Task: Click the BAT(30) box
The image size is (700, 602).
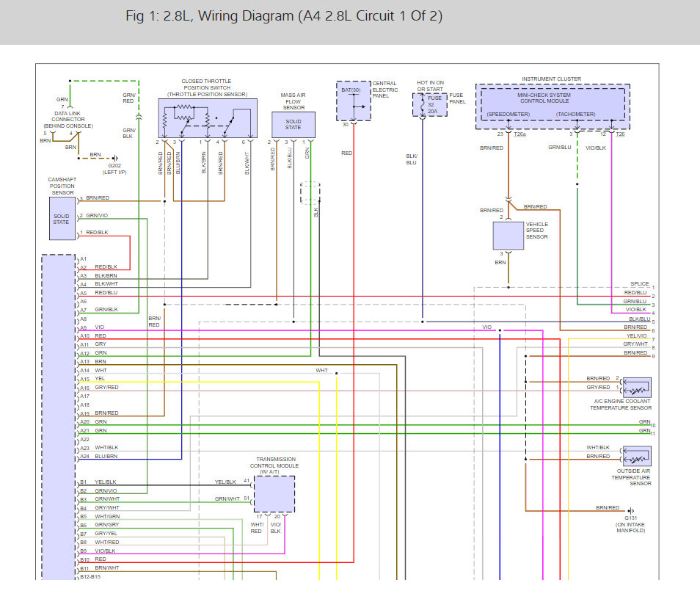Action: click(353, 101)
